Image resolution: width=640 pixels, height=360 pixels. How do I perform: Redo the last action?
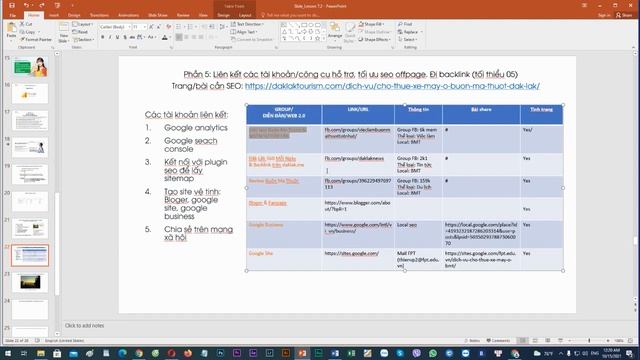tap(42, 5)
